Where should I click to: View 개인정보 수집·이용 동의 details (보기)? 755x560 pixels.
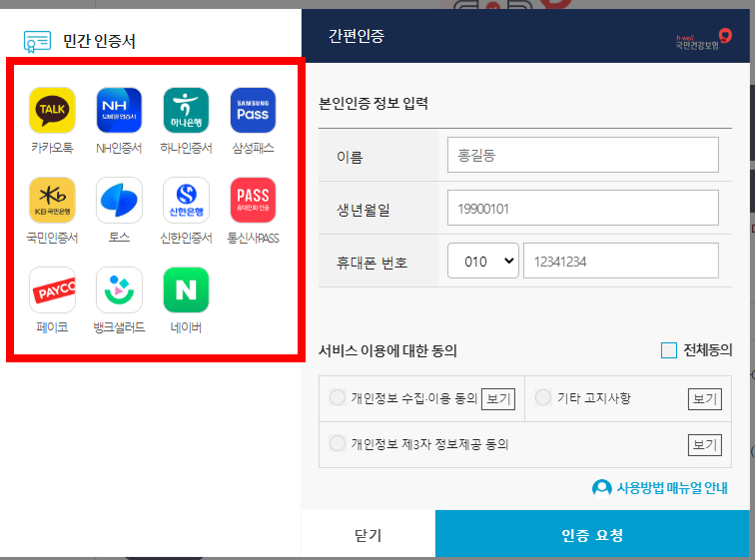tap(498, 399)
